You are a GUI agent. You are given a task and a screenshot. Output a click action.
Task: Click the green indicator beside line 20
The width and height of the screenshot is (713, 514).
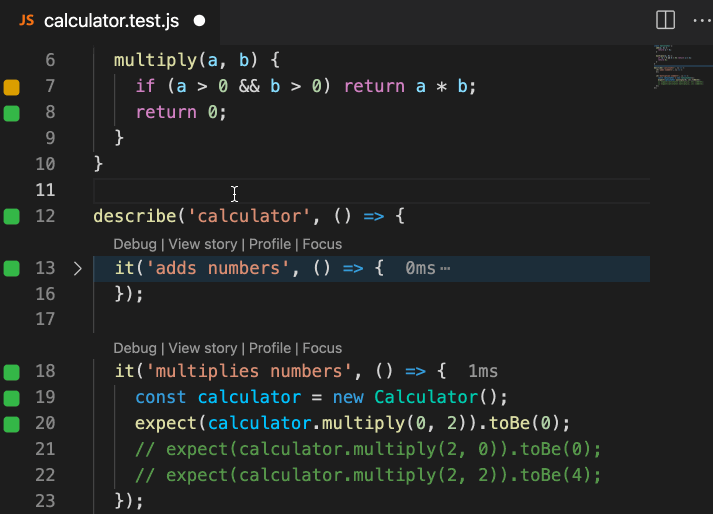(x=12, y=423)
